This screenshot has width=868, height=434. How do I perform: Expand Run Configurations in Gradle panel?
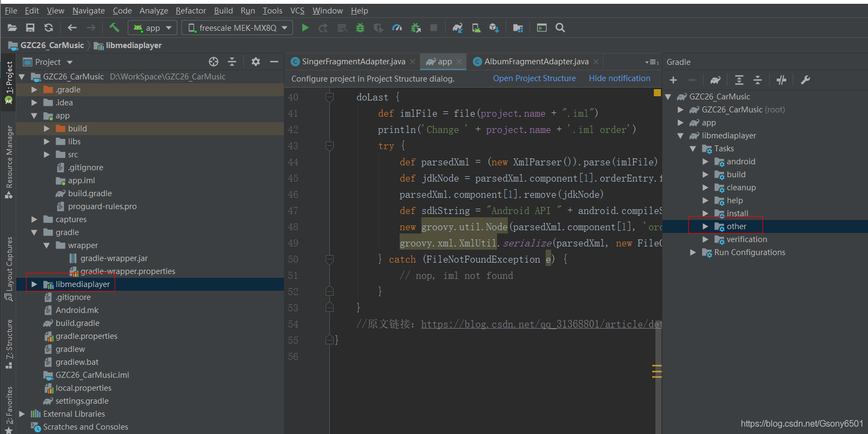[x=693, y=252]
